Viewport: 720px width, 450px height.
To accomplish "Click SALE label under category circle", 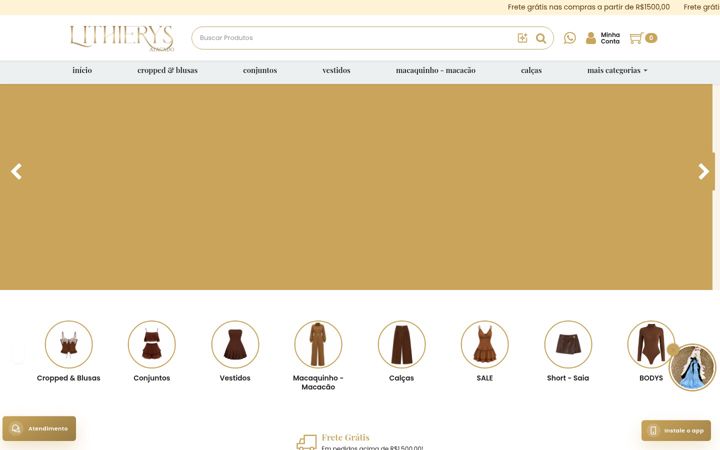I will point(485,378).
